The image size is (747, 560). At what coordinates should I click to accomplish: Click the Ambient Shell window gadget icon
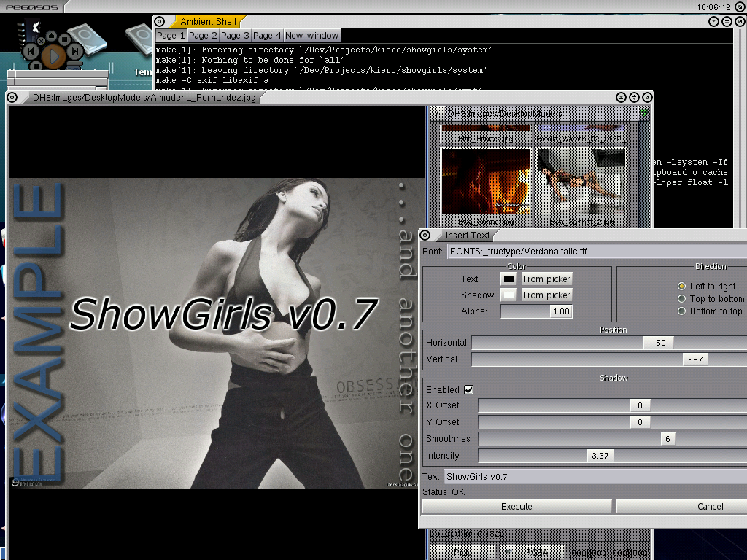(x=160, y=21)
